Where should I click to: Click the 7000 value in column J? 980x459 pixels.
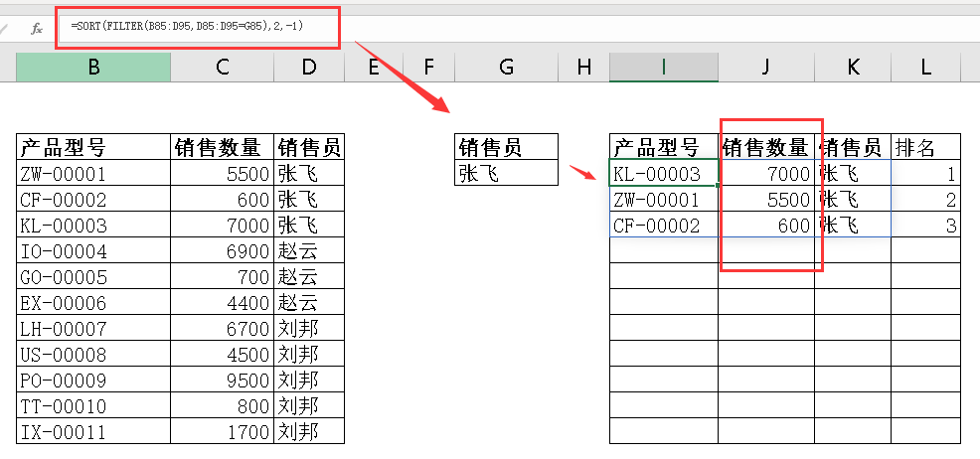766,173
